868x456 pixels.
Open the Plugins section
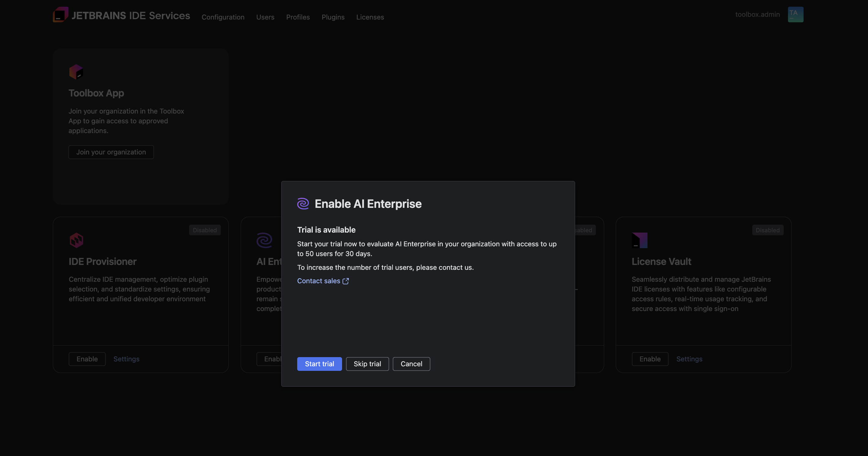[333, 17]
